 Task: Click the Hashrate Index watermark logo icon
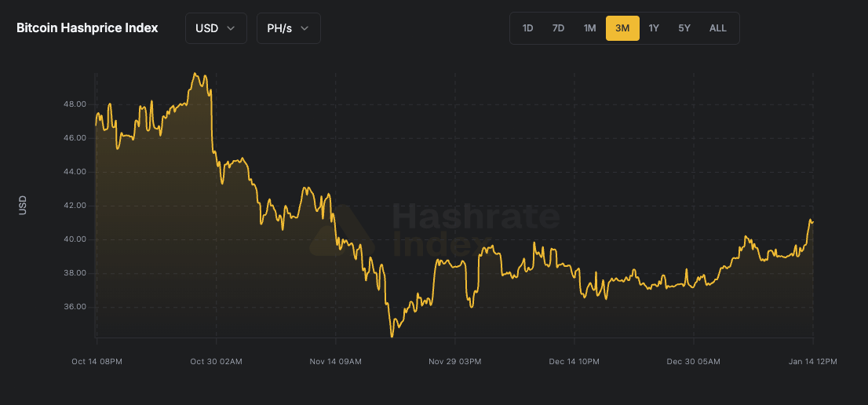[x=341, y=231]
